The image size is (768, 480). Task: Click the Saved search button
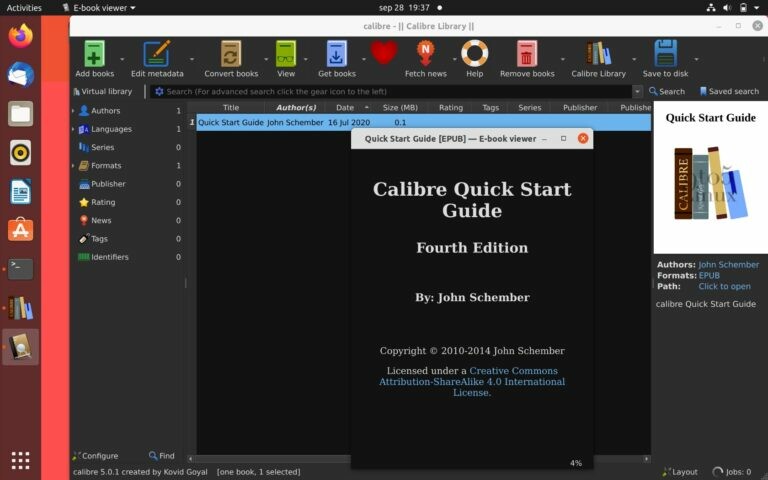729,91
